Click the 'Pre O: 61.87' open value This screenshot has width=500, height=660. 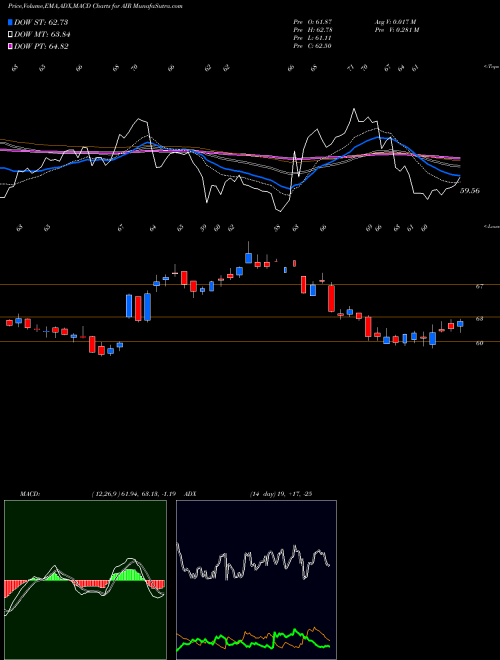313,22
